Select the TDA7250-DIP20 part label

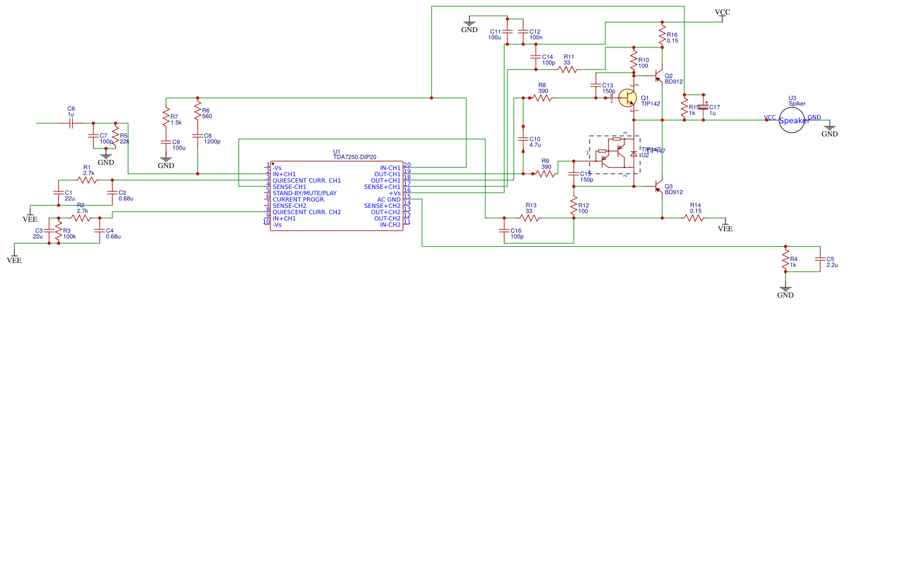pyautogui.click(x=355, y=157)
